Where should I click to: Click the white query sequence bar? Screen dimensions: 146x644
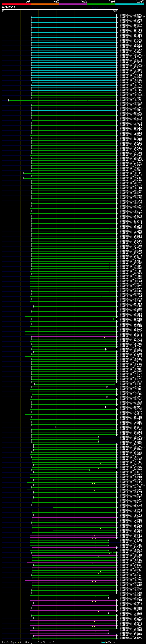coord(60,9)
